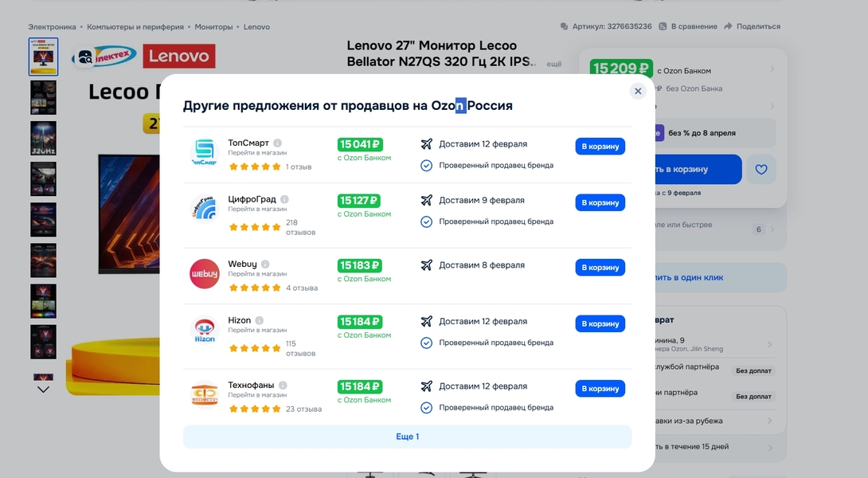The width and height of the screenshot is (868, 478).
Task: Click the ТопСмарт airplane delivery icon
Action: 426,144
